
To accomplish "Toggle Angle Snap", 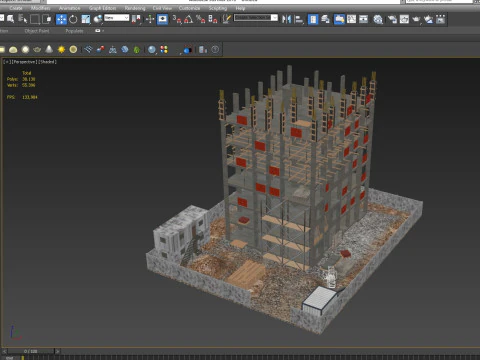I will pos(188,19).
